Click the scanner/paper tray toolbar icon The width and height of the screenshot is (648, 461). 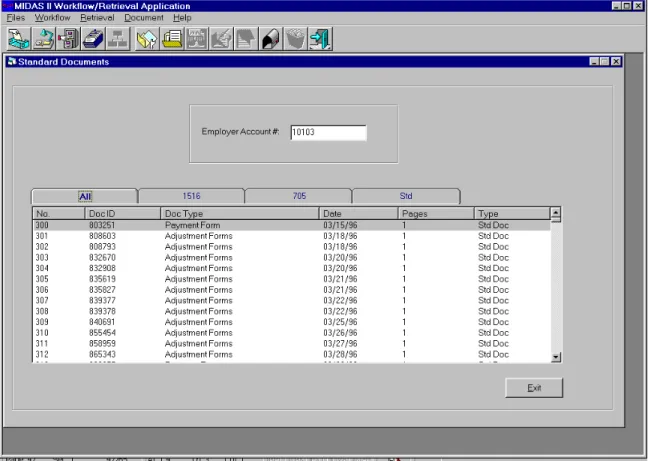click(19, 39)
